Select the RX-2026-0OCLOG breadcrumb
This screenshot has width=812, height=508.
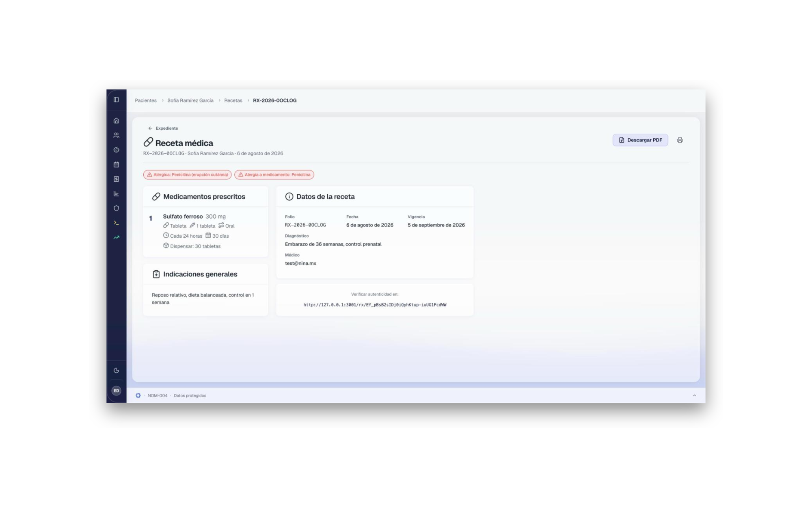(x=275, y=100)
